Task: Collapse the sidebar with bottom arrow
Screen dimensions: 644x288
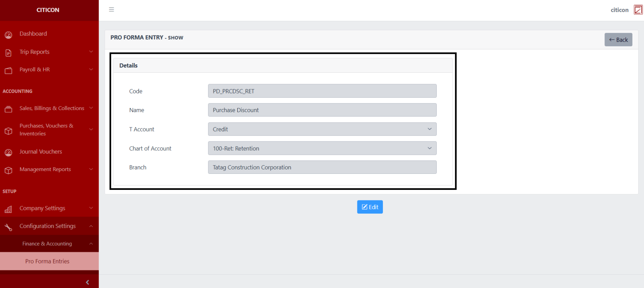Action: pyautogui.click(x=87, y=282)
